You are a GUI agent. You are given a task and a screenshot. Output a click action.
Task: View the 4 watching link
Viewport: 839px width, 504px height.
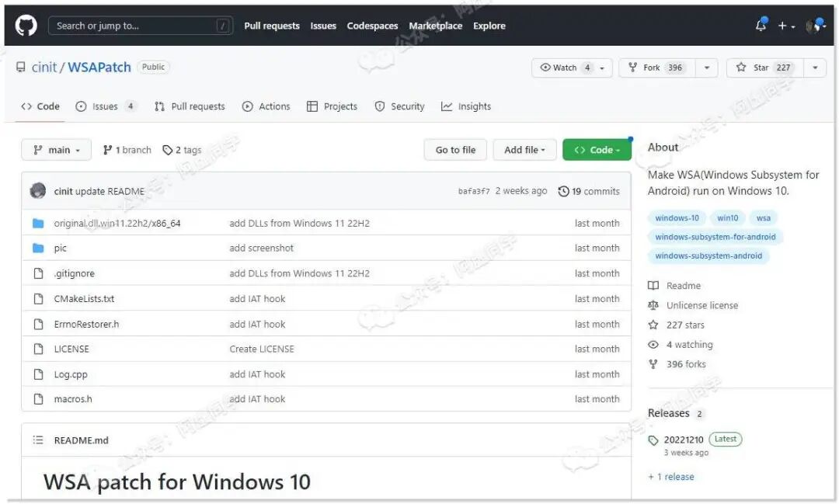tap(680, 345)
